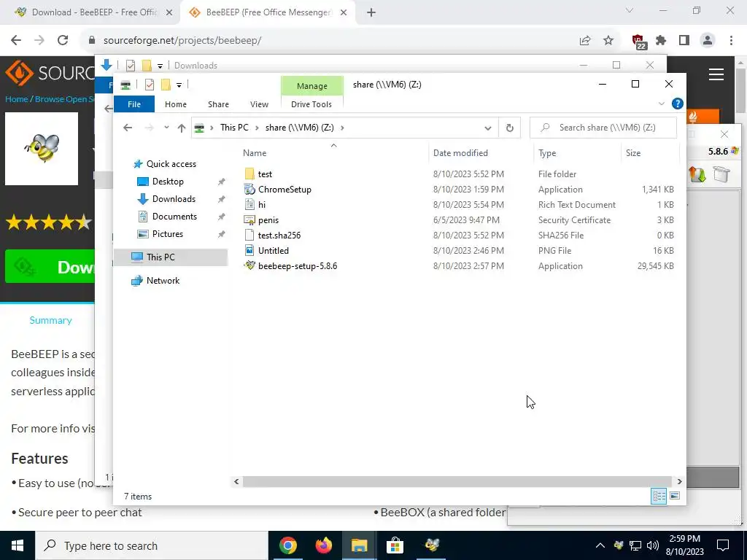
Task: Go up one folder level arrow
Action: 181,128
